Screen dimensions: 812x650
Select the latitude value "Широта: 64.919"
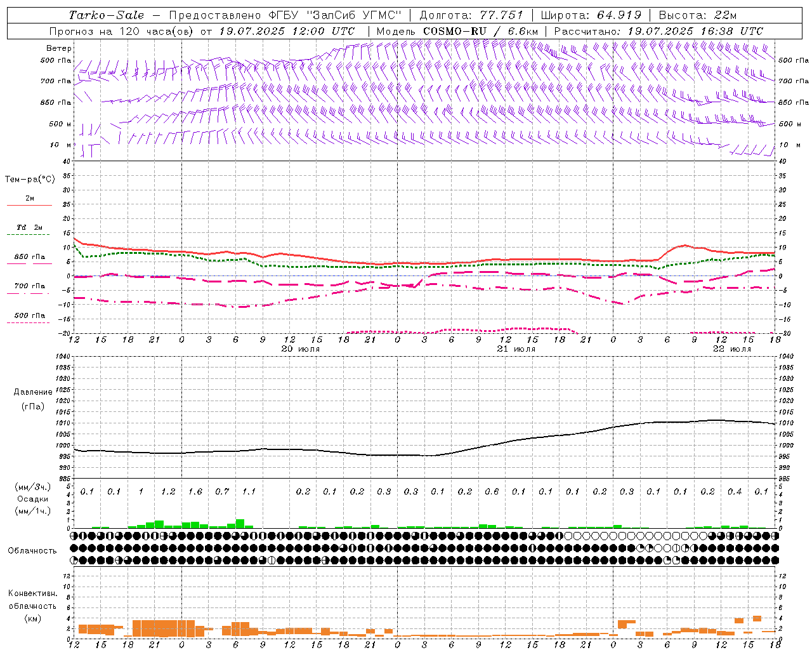click(x=591, y=15)
